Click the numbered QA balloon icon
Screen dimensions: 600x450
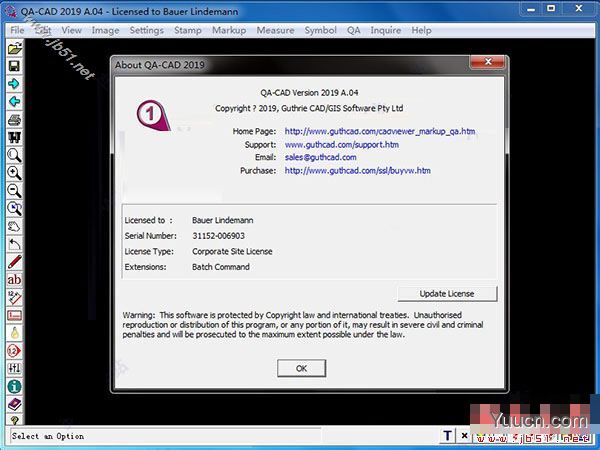click(15, 351)
